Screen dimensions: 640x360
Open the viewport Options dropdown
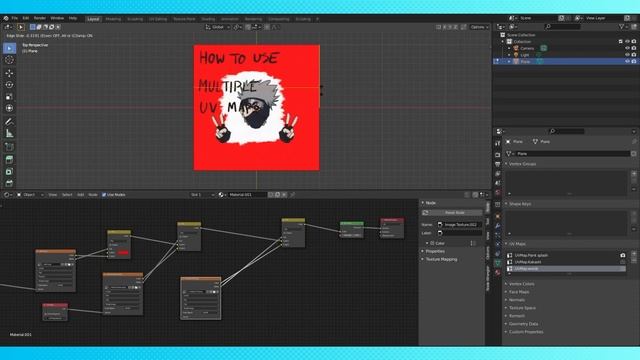(x=479, y=27)
